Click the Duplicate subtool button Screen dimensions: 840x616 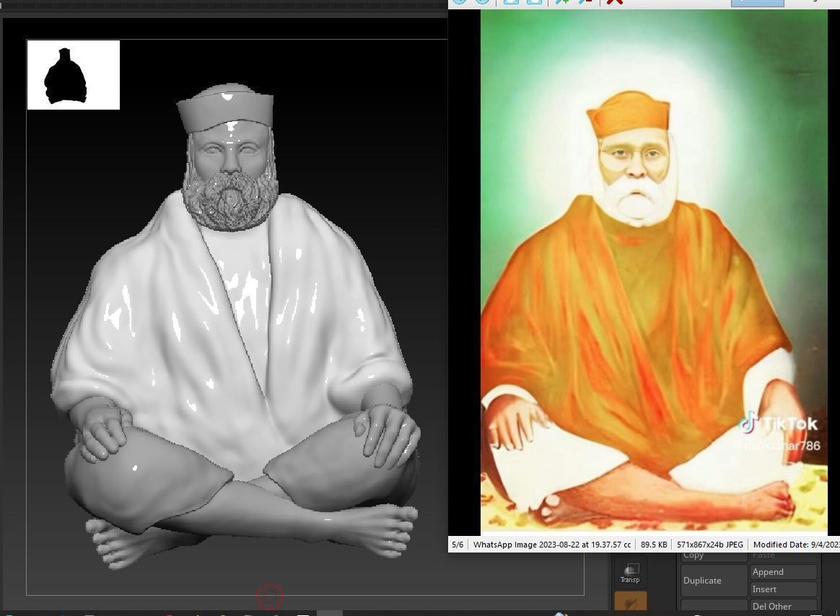[714, 580]
